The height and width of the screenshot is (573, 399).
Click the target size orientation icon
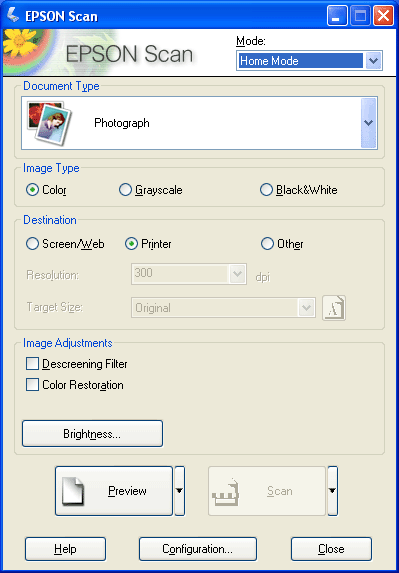pos(334,308)
